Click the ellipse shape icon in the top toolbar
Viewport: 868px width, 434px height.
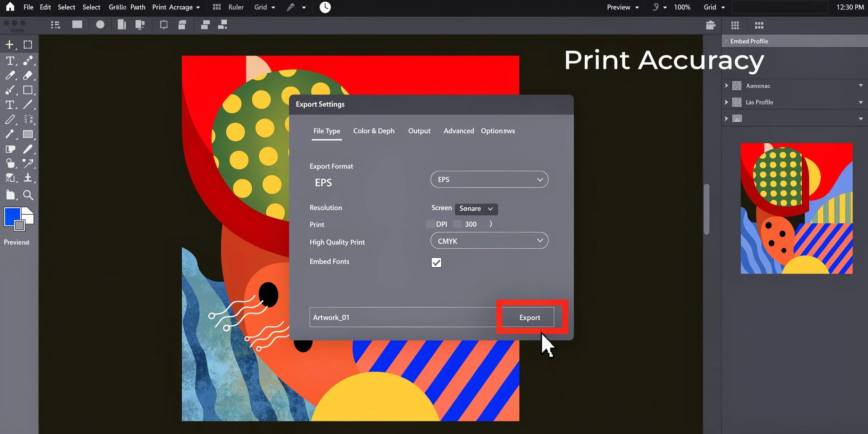coord(100,25)
